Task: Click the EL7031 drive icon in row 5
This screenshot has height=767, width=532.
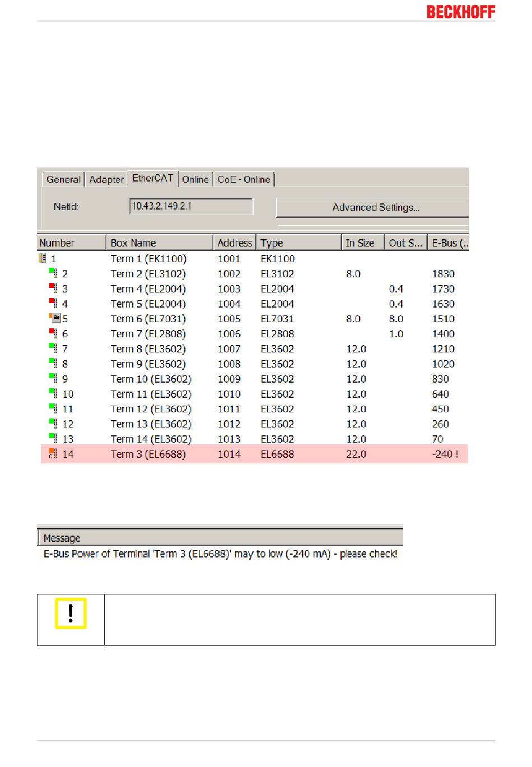Action: tap(54, 318)
